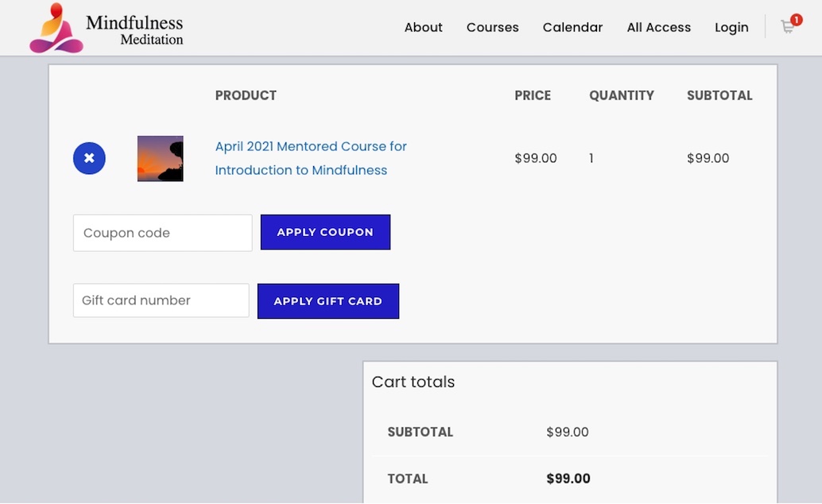Image resolution: width=822 pixels, height=504 pixels.
Task: Click the Login link
Action: [731, 27]
